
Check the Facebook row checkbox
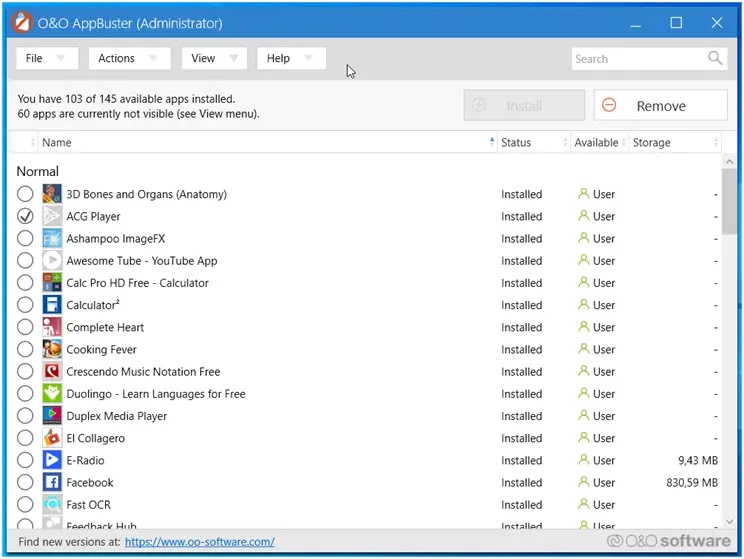(x=25, y=482)
